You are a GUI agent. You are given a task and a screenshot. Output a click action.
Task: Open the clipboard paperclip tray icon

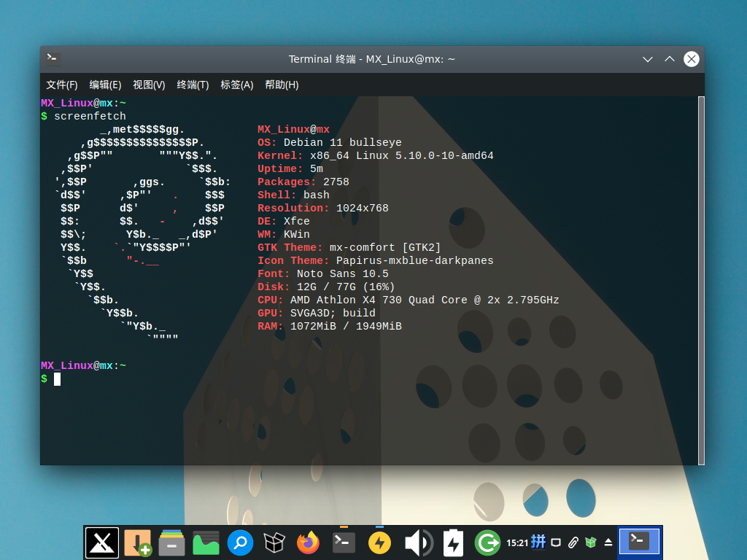(573, 542)
